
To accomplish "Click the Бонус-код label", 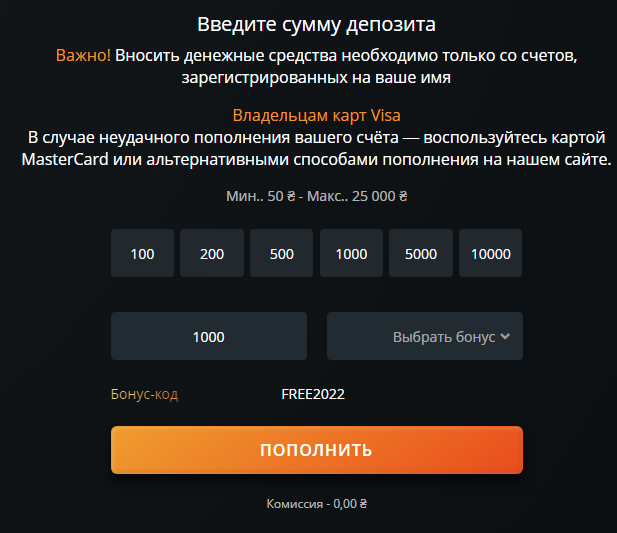I will [144, 394].
